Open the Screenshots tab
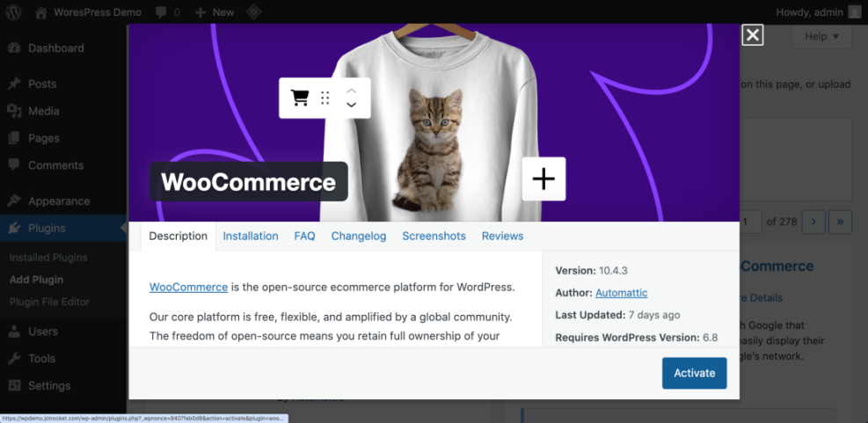Viewport: 868px width, 423px height. pyautogui.click(x=434, y=237)
